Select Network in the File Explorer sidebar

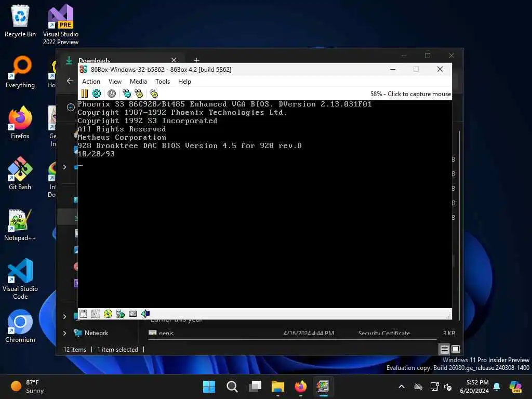pos(96,333)
